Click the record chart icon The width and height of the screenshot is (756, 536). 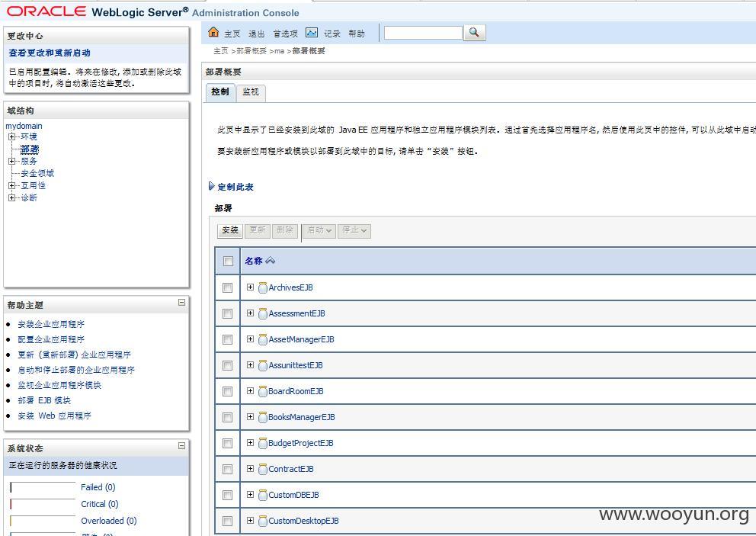pos(312,32)
